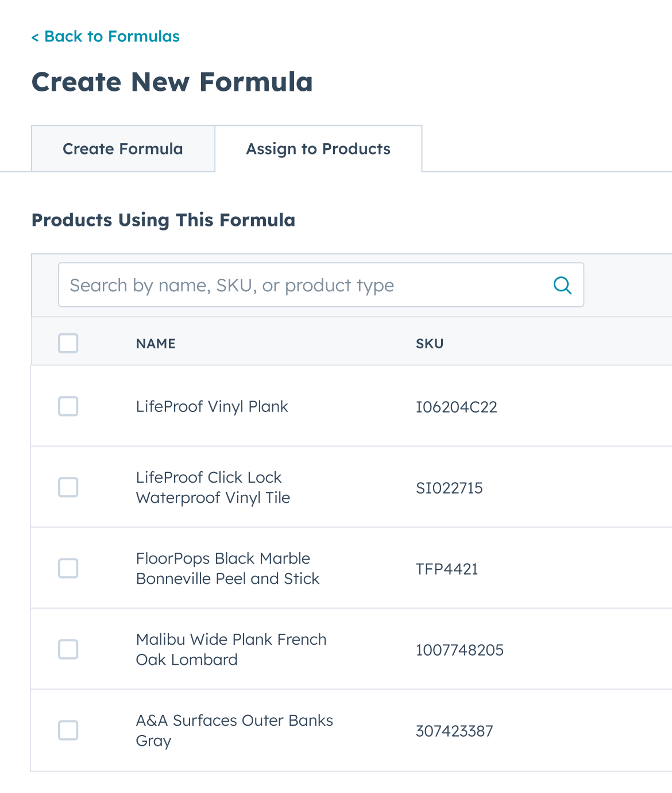Toggle the select-all checkbox in header

coord(68,343)
